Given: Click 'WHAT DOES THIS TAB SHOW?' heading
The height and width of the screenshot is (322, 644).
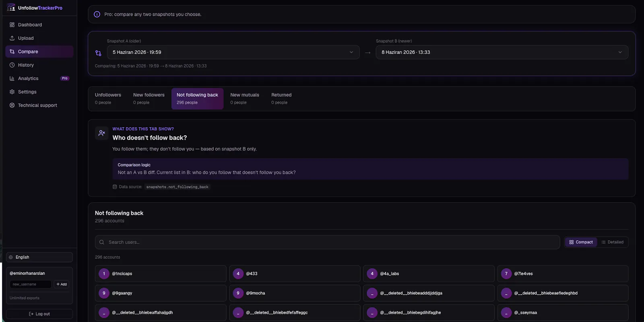Looking at the screenshot, I should [x=143, y=129].
